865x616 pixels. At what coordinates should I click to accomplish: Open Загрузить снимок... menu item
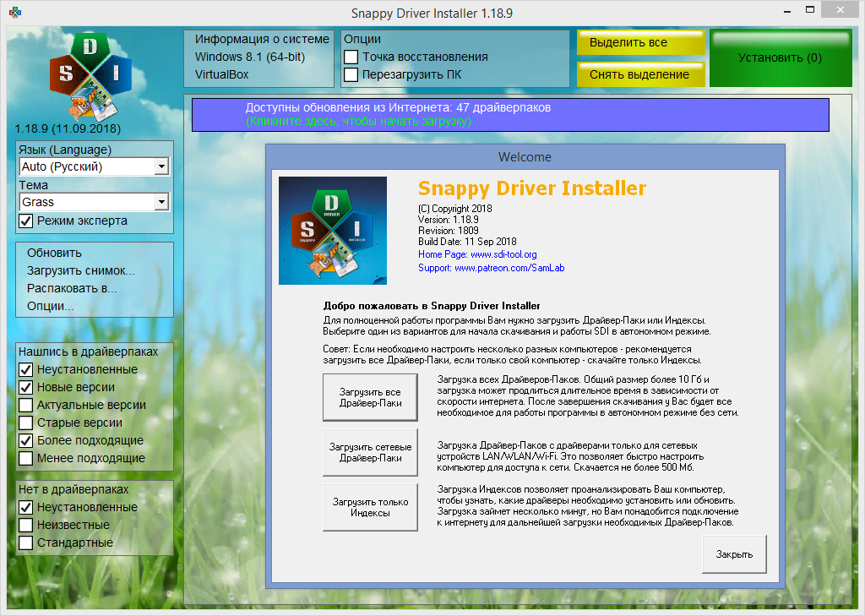(80, 270)
